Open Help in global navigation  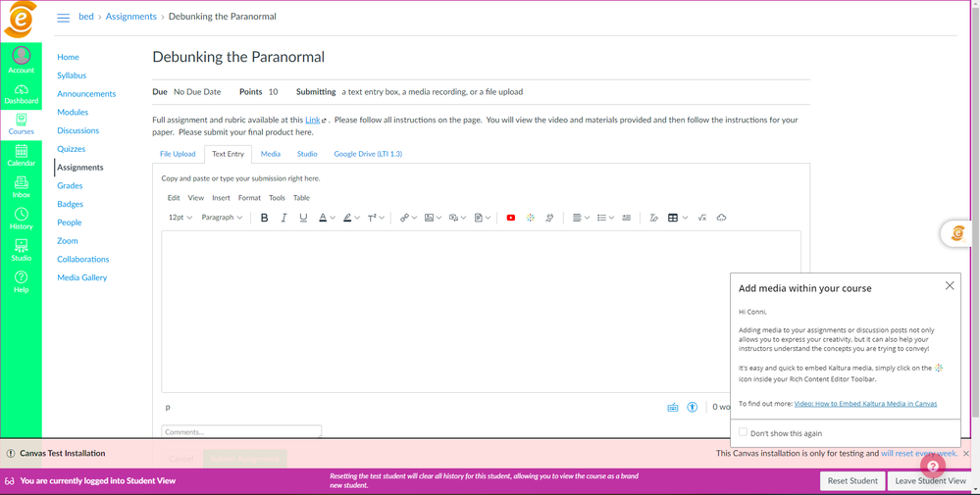click(x=22, y=282)
